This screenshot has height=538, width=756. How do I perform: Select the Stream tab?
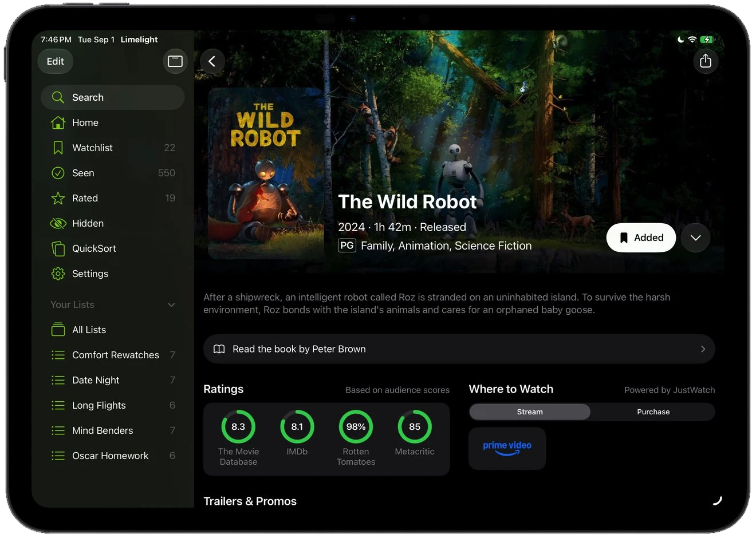click(530, 412)
